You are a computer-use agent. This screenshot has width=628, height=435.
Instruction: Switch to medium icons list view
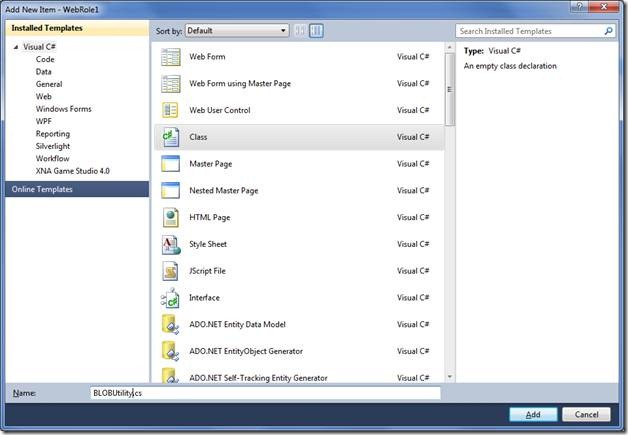click(x=316, y=31)
